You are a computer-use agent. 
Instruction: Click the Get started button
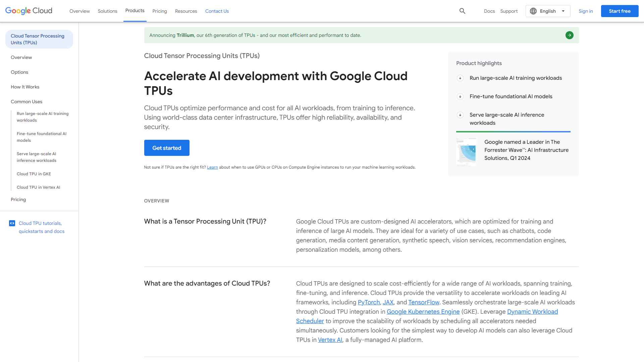(167, 147)
